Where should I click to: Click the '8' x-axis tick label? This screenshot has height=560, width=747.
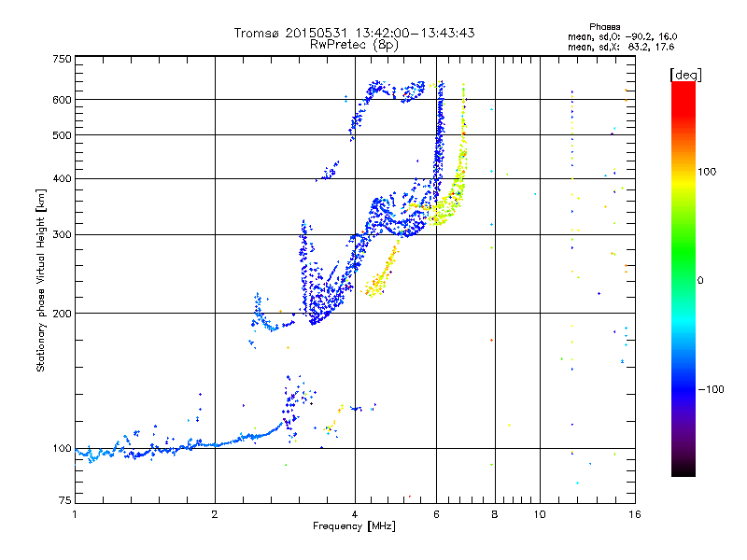pos(495,514)
